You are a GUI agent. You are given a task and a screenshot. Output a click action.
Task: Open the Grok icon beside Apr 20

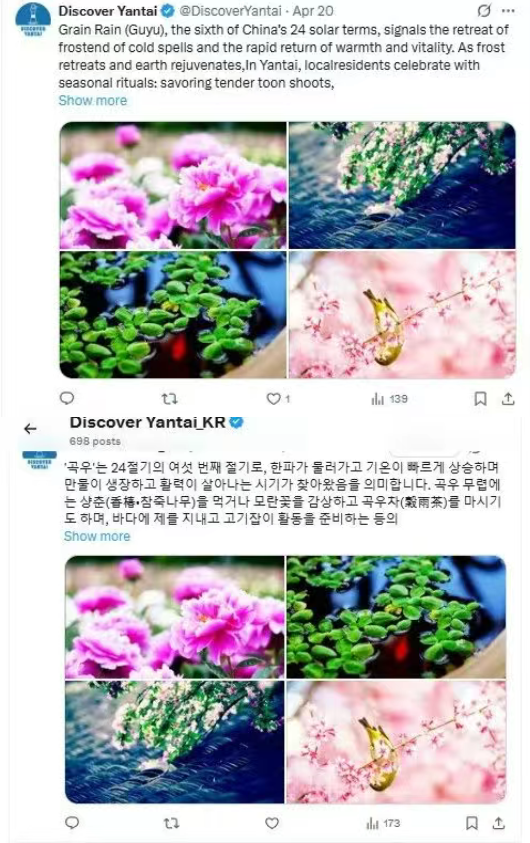(x=484, y=11)
